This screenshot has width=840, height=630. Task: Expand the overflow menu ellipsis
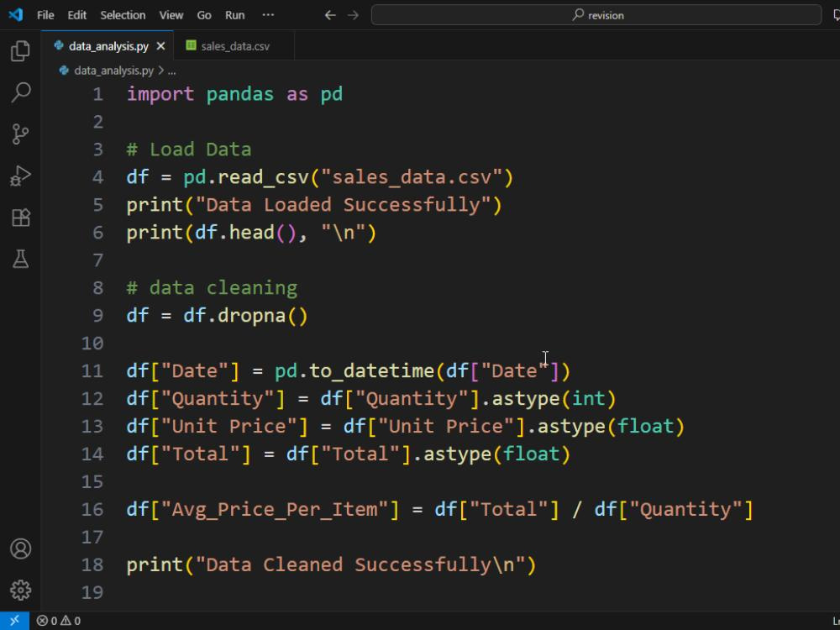click(268, 15)
